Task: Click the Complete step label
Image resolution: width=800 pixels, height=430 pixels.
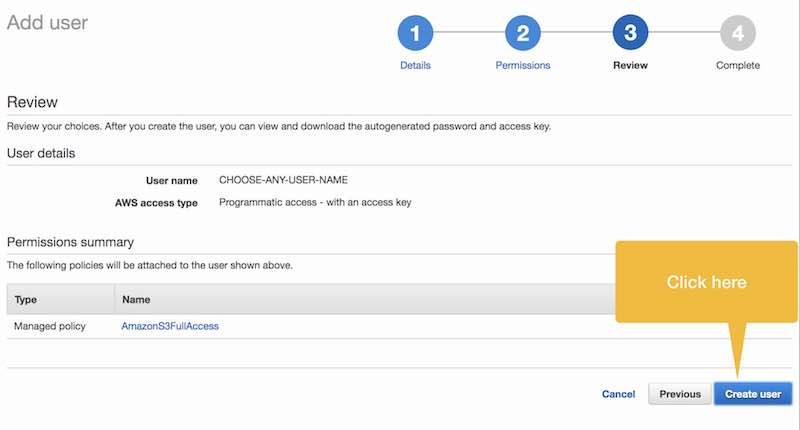Action: 738,65
